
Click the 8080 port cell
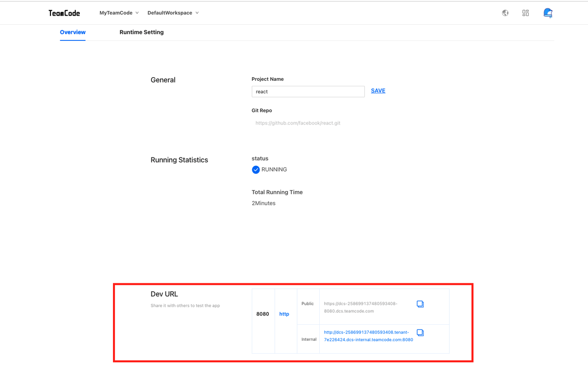263,314
